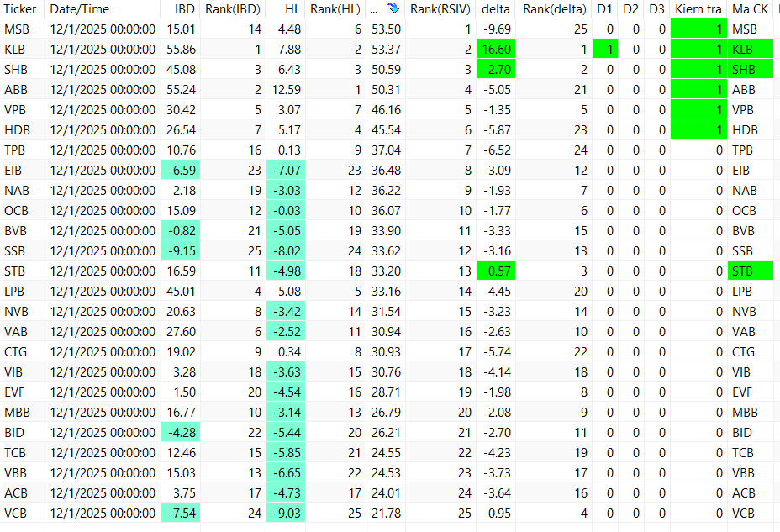Click the green KLB cell in Ma CK column

(x=751, y=50)
